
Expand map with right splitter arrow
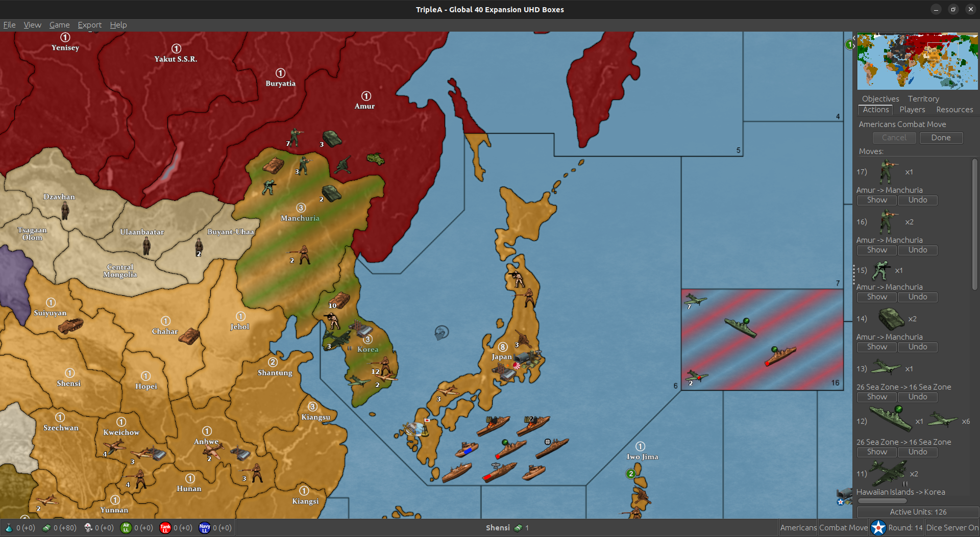point(854,46)
